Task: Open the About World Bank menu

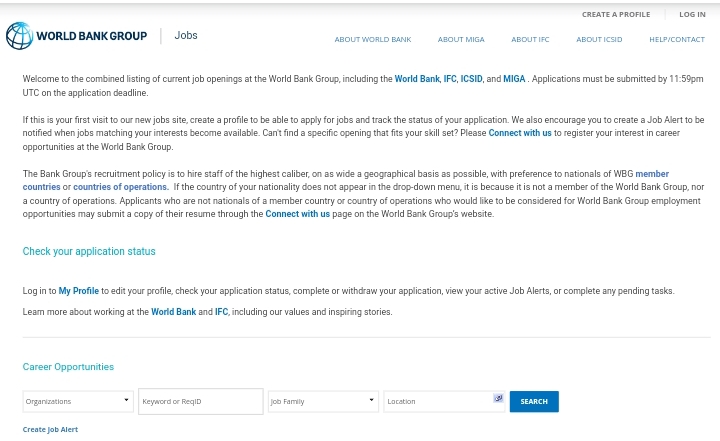Action: 372,39
